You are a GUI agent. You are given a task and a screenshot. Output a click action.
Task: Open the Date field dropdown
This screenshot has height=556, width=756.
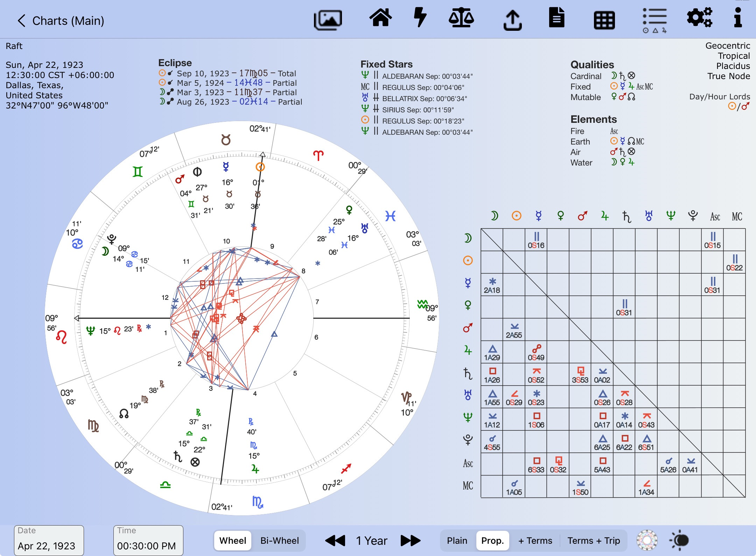49,541
